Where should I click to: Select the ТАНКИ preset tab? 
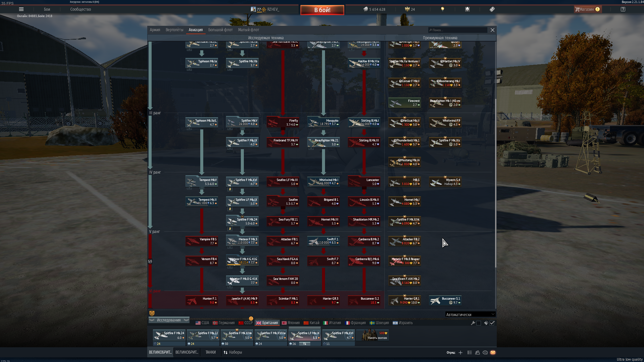point(211,352)
